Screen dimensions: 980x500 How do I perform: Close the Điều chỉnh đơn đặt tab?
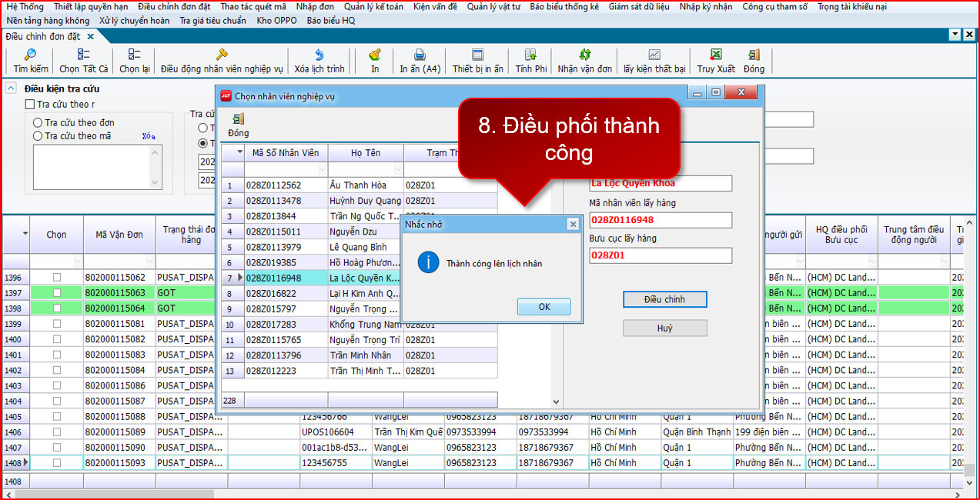coord(90,36)
